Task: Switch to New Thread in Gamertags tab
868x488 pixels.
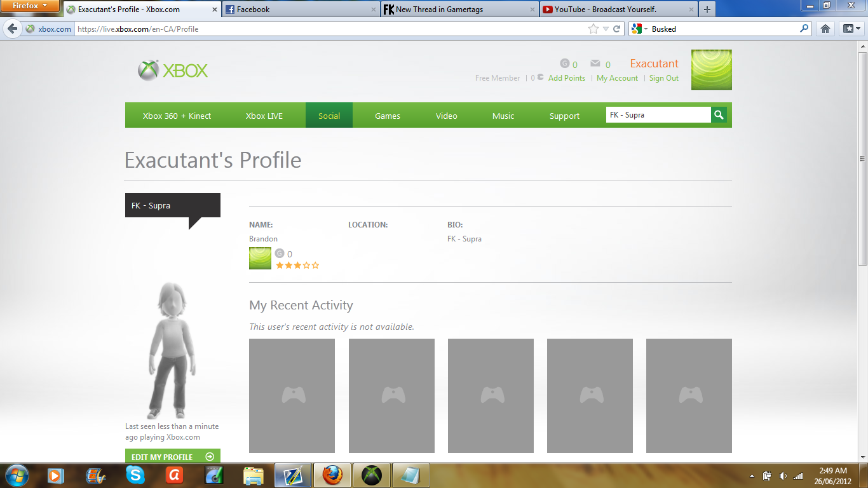Action: tap(459, 10)
